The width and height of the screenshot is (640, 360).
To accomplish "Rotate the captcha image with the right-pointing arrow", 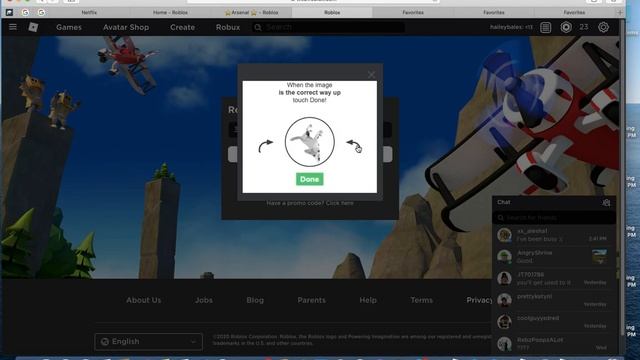I will tap(265, 145).
